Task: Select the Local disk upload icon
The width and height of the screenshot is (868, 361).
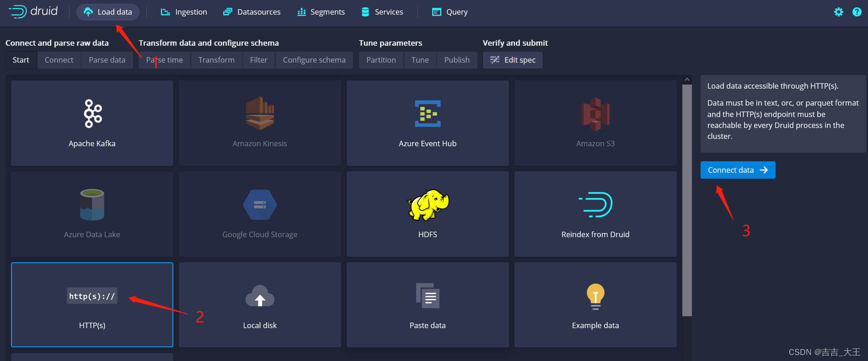Action: [x=260, y=296]
